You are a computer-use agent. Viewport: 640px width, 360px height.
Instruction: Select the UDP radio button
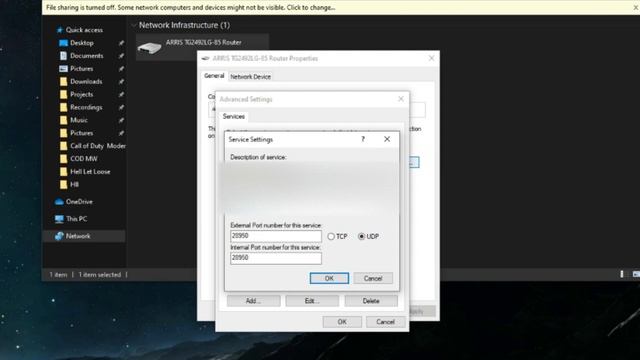tap(361, 236)
